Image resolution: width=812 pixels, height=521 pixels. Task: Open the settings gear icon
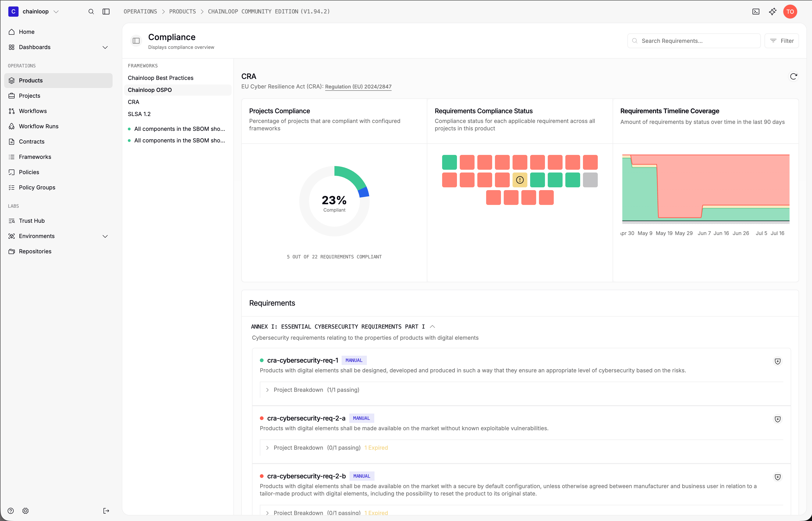(x=25, y=511)
